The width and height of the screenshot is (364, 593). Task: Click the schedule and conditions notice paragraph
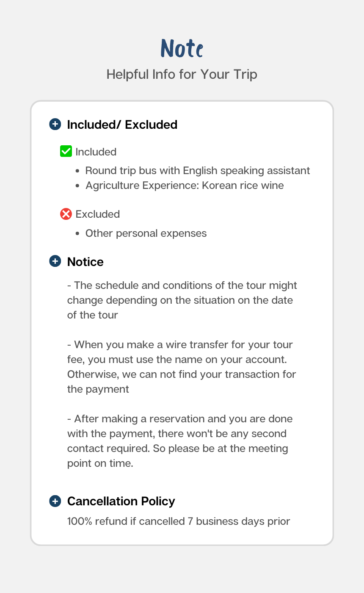(182, 300)
